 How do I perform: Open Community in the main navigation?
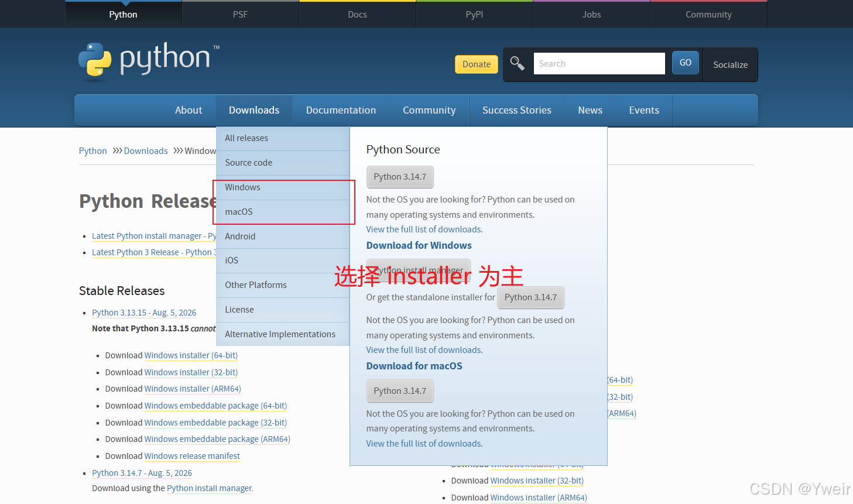pyautogui.click(x=429, y=110)
